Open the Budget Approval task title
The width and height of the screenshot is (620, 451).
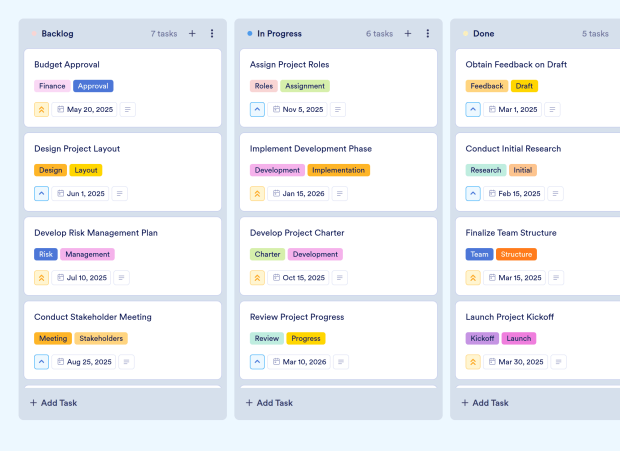click(x=67, y=64)
